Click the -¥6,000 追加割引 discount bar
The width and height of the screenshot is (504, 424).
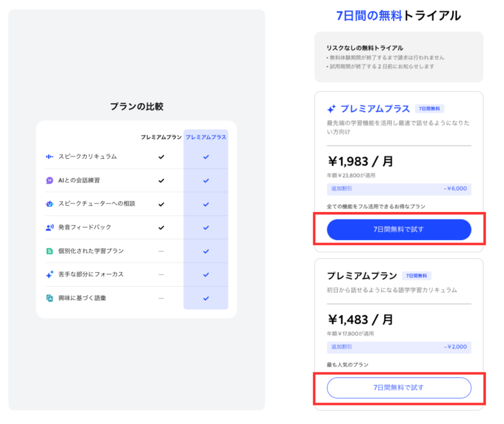coord(399,189)
